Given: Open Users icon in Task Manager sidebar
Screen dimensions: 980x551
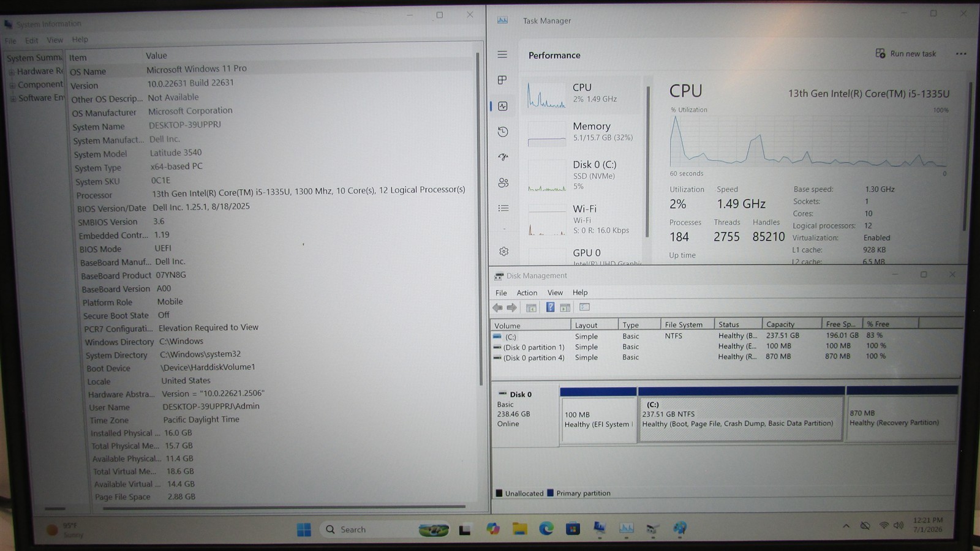Looking at the screenshot, I should [503, 182].
